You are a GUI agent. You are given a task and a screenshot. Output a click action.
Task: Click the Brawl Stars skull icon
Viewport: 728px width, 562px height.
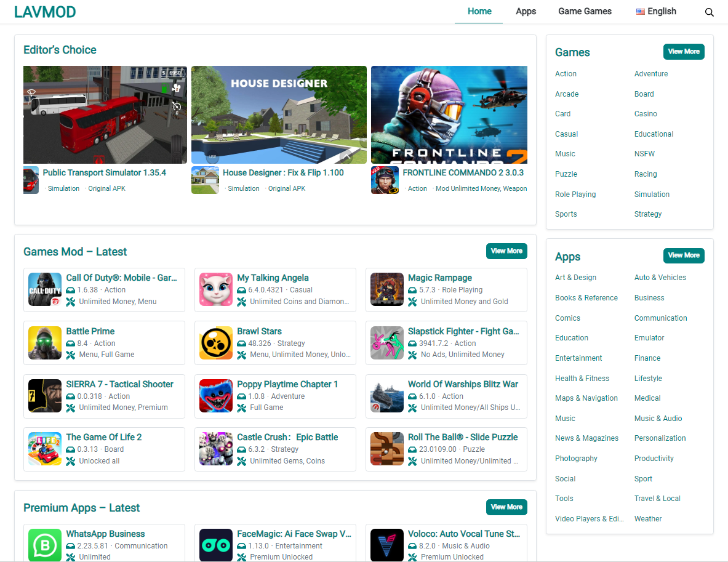[216, 343]
